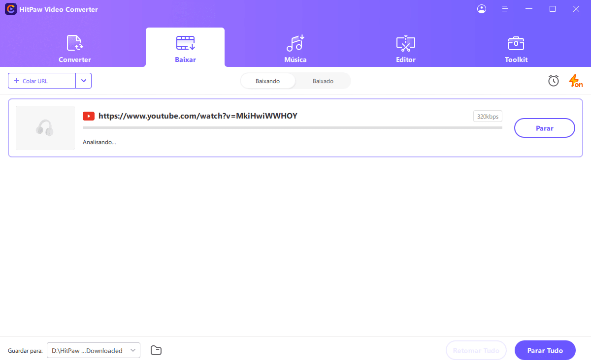Click the YouTube URL text
The height and width of the screenshot is (364, 591).
(x=198, y=116)
